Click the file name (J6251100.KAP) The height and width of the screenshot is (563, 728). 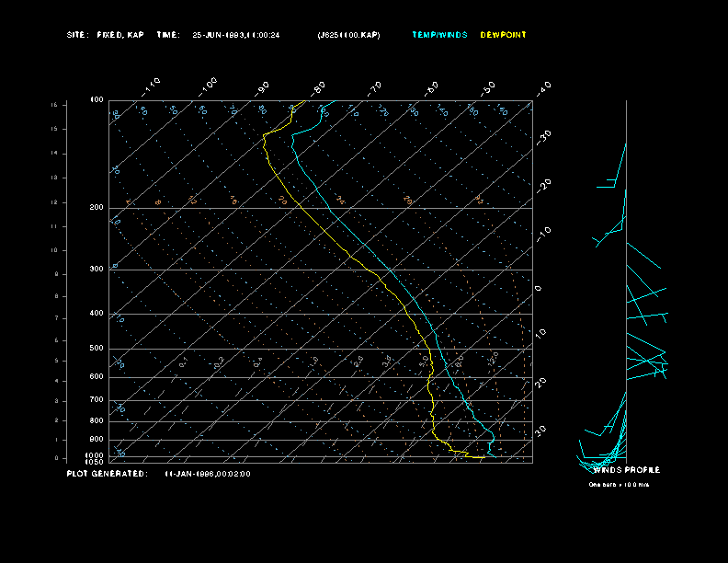(x=348, y=35)
